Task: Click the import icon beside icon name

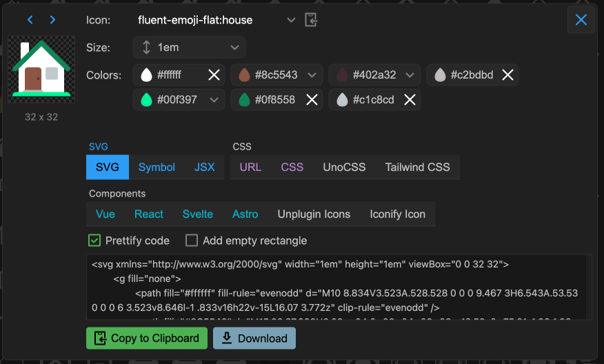Action: click(312, 20)
